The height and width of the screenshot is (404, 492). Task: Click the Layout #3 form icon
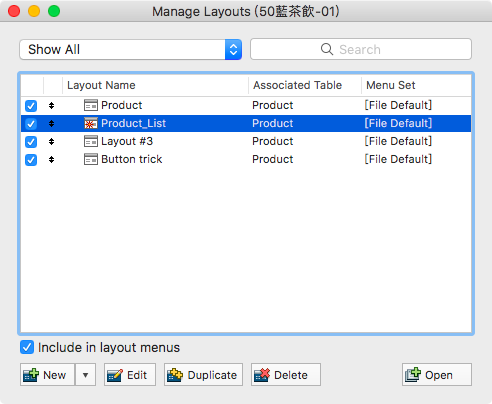[x=91, y=141]
